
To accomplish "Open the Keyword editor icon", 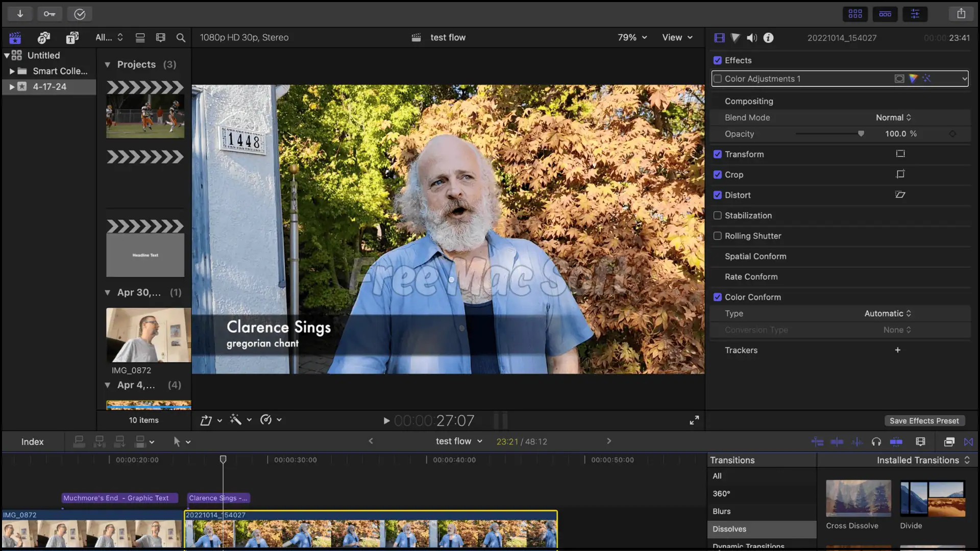I will coord(50,14).
